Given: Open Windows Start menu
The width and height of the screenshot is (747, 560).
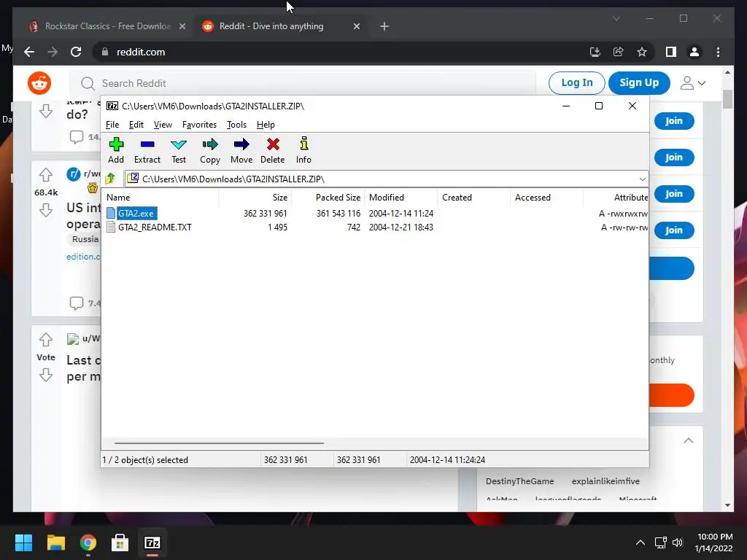Looking at the screenshot, I should coord(23,542).
